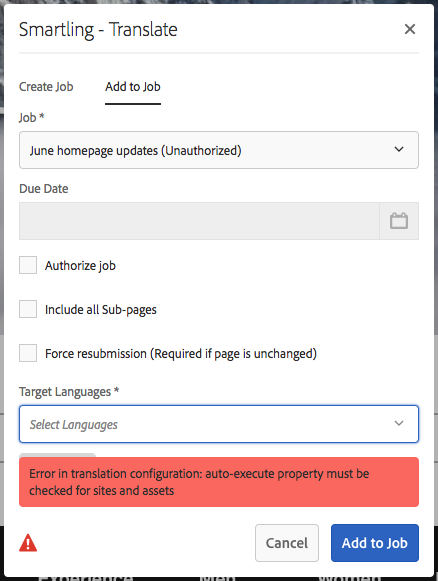Image resolution: width=438 pixels, height=581 pixels.
Task: Open the Due Date calendar picker
Action: (x=399, y=221)
